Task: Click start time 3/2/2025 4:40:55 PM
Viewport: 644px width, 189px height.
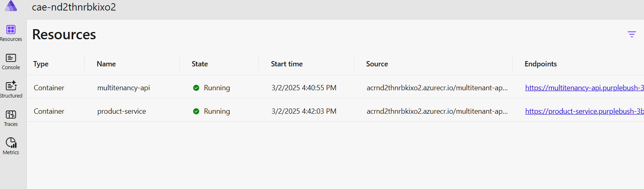Action: (x=304, y=88)
